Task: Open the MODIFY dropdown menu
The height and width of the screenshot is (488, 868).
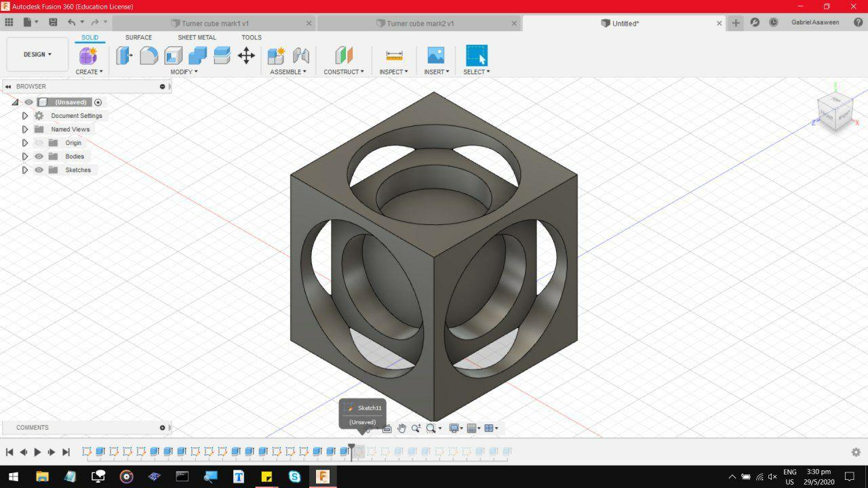Action: 184,72
